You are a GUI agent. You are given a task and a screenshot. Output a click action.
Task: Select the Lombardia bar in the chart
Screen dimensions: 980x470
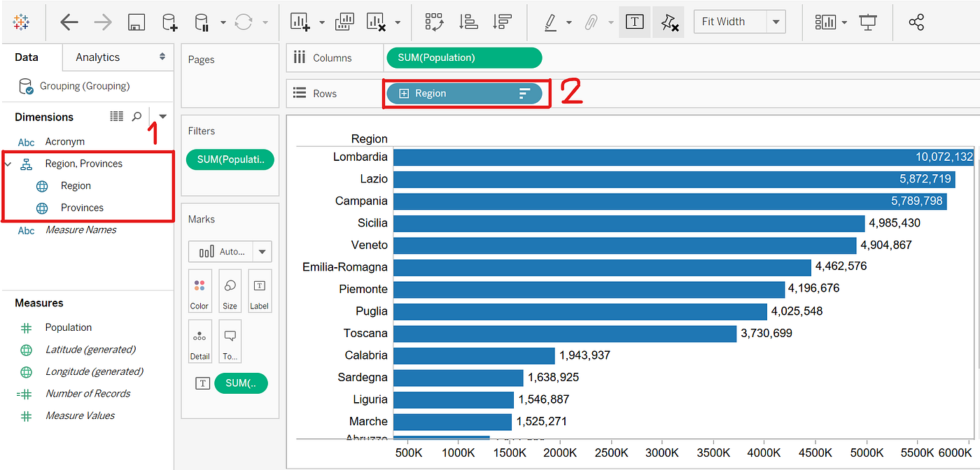pos(685,157)
